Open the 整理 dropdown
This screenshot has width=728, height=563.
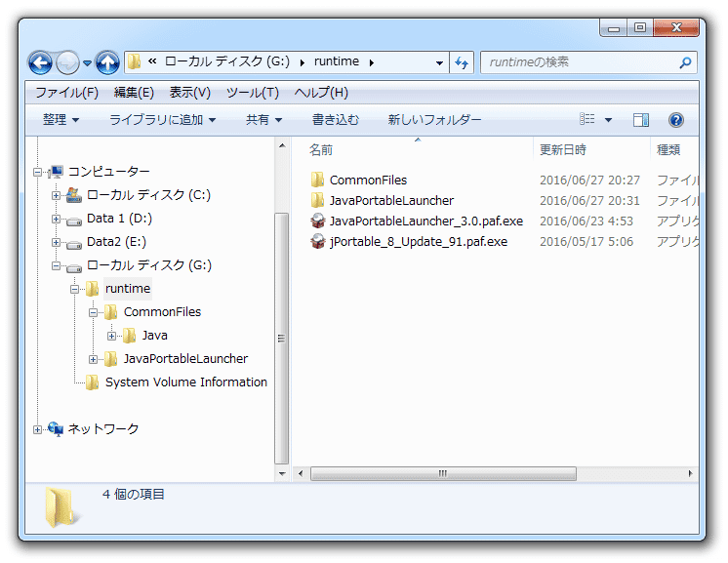[61, 120]
